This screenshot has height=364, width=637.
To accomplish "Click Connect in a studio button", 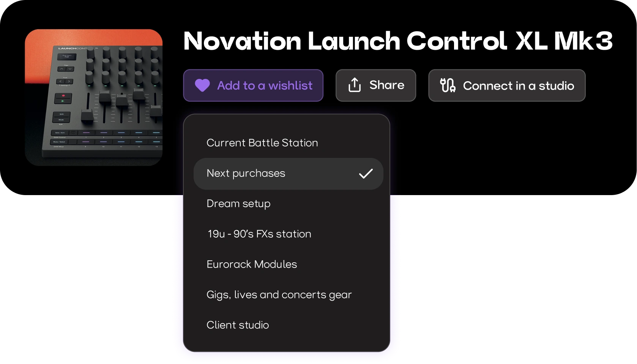I will click(x=507, y=85).
